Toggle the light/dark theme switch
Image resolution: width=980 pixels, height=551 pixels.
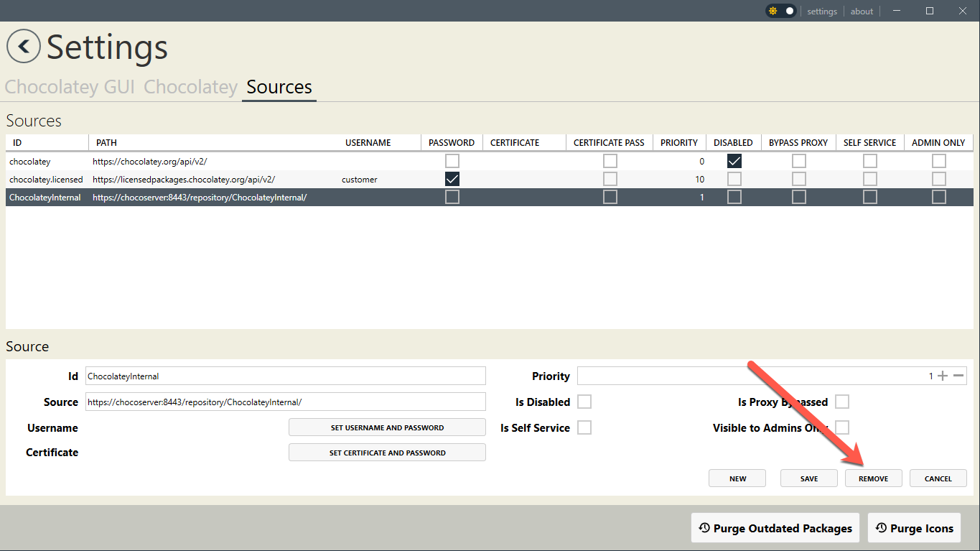click(x=781, y=11)
